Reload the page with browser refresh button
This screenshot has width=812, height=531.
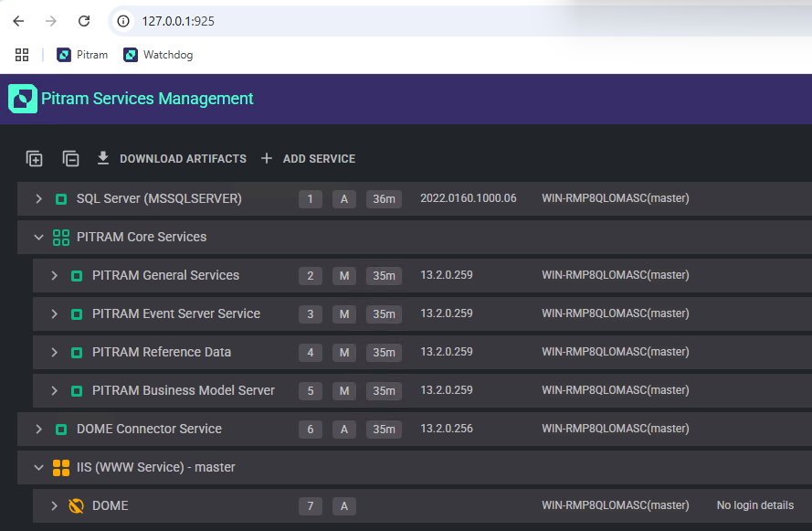[84, 21]
